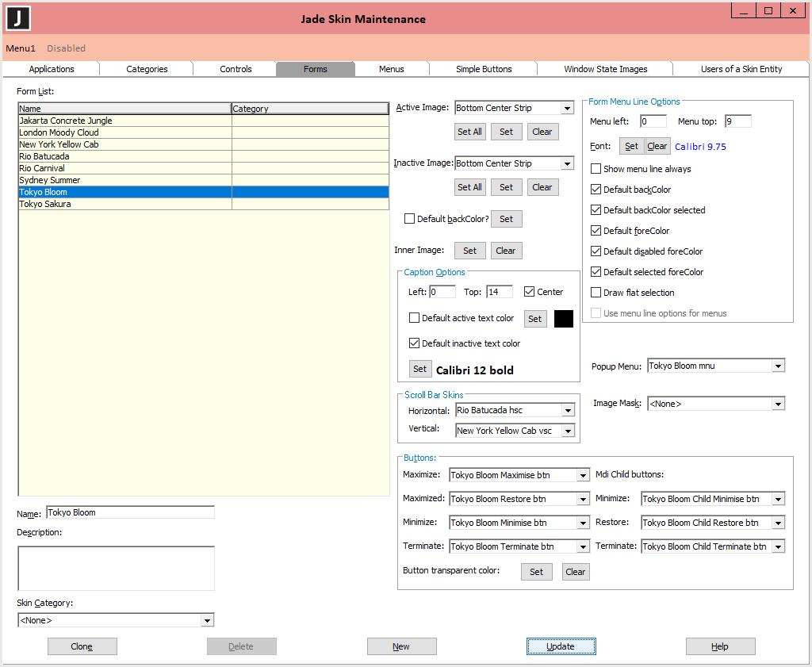This screenshot has height=667, width=812.
Task: Open the Maximize button skin dropdown
Action: (583, 476)
